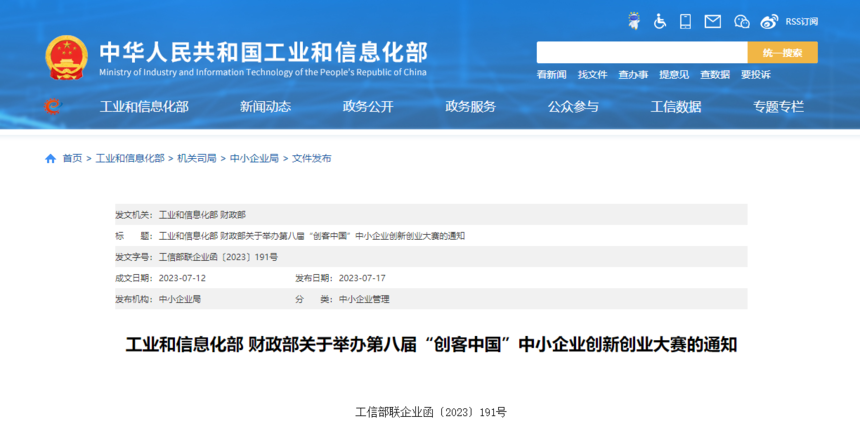Click the RSS订阅 link
Viewport: 860px width, 433px height.
[801, 21]
